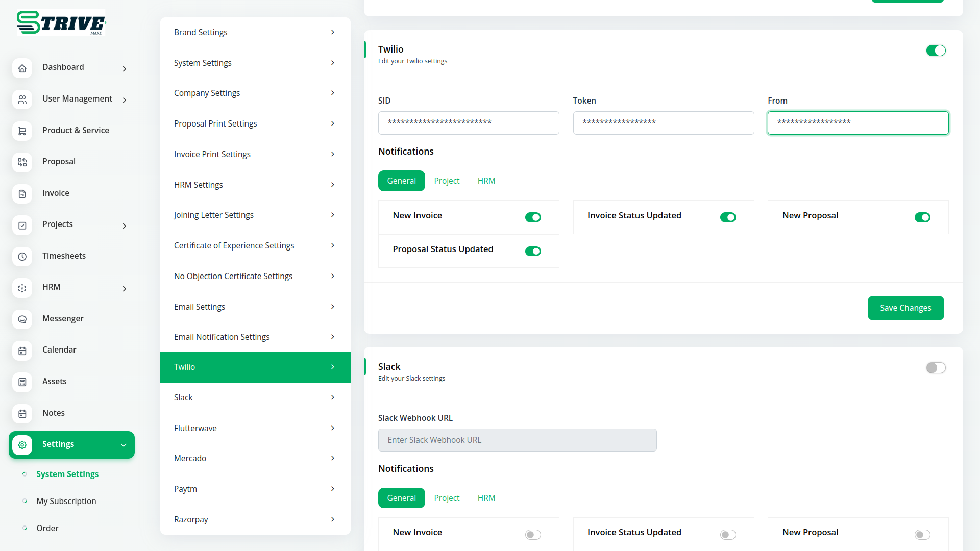Click the User Management people icon
The image size is (980, 551).
(22, 99)
